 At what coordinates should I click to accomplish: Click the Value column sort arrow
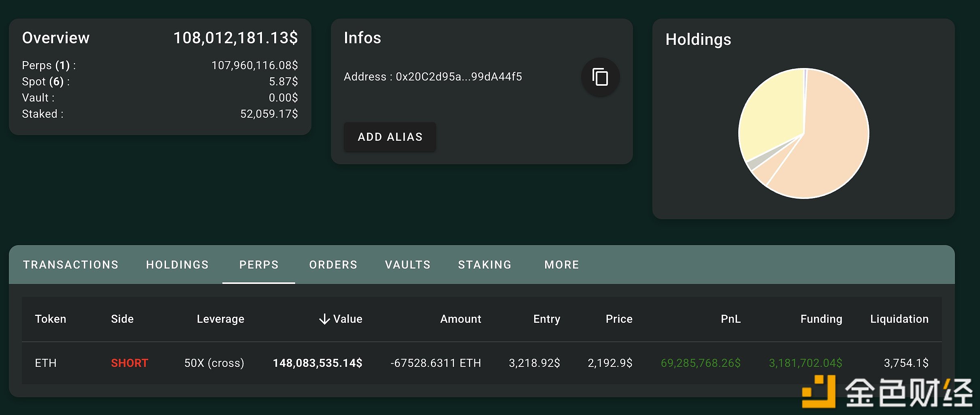pos(324,319)
